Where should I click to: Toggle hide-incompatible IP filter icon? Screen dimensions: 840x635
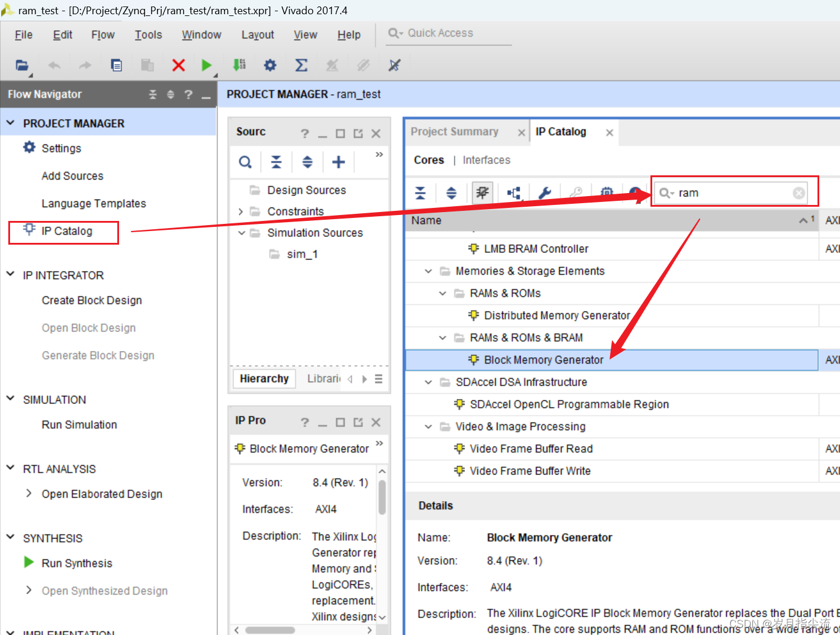pyautogui.click(x=483, y=193)
